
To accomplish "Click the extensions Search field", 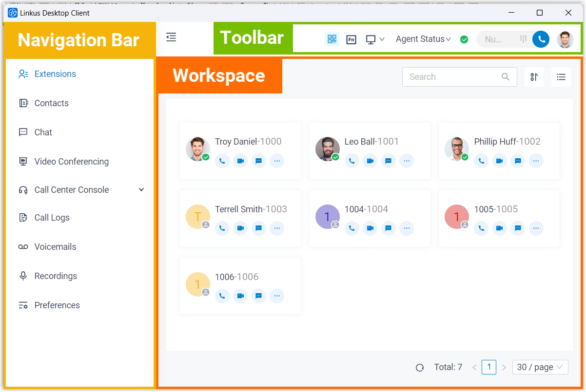I will point(459,77).
